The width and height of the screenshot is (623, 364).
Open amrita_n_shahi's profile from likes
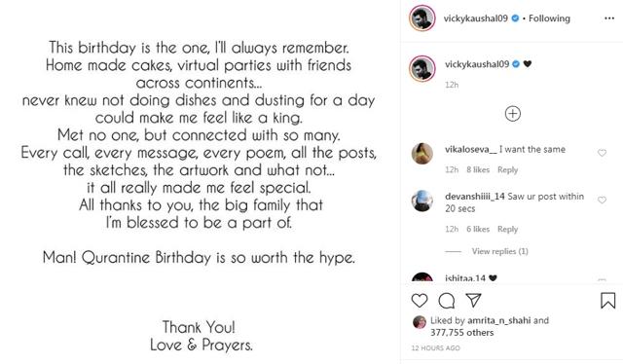pyautogui.click(x=499, y=320)
